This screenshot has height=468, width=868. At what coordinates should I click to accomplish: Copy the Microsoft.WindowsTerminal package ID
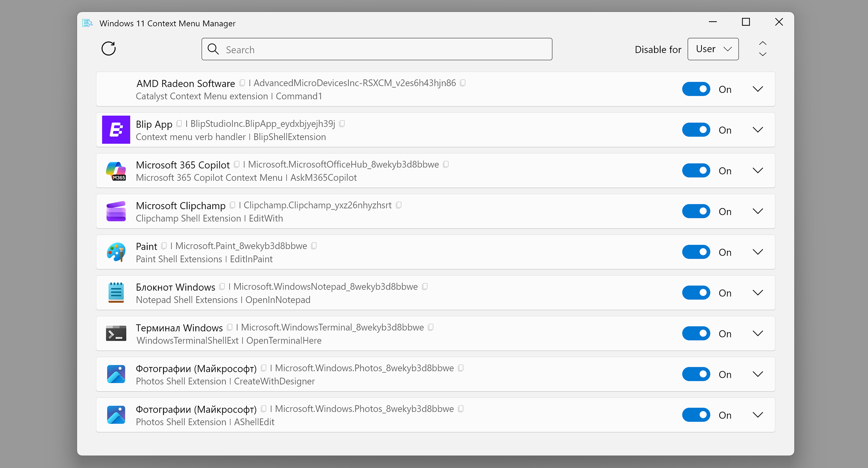click(x=431, y=327)
